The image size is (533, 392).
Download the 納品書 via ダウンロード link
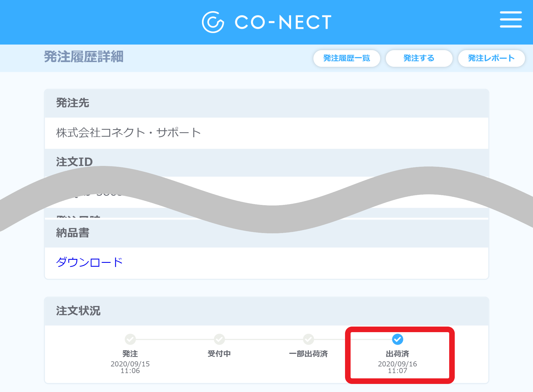click(89, 262)
